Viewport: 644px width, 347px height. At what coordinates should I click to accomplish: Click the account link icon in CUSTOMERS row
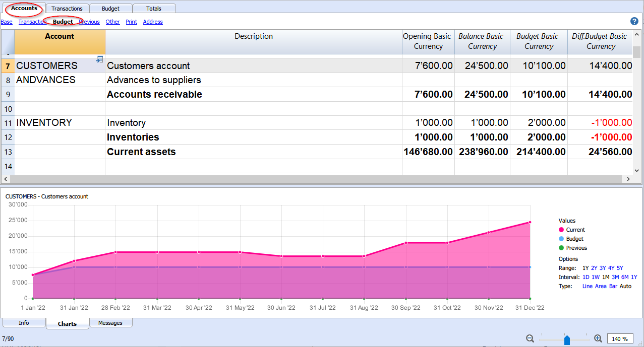click(99, 59)
